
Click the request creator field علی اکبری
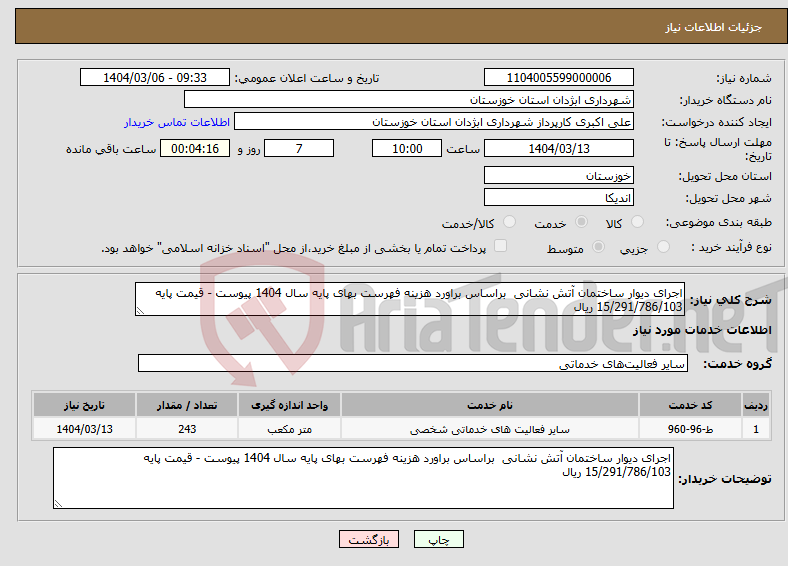(x=434, y=122)
